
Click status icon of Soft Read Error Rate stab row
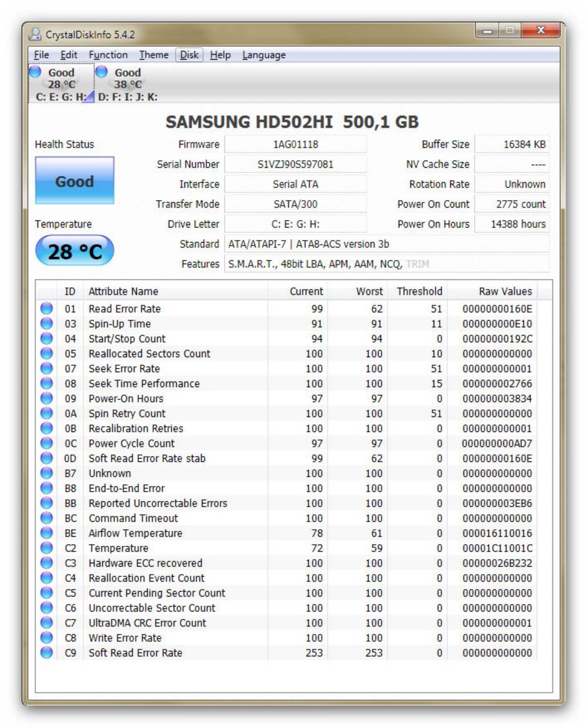click(47, 457)
